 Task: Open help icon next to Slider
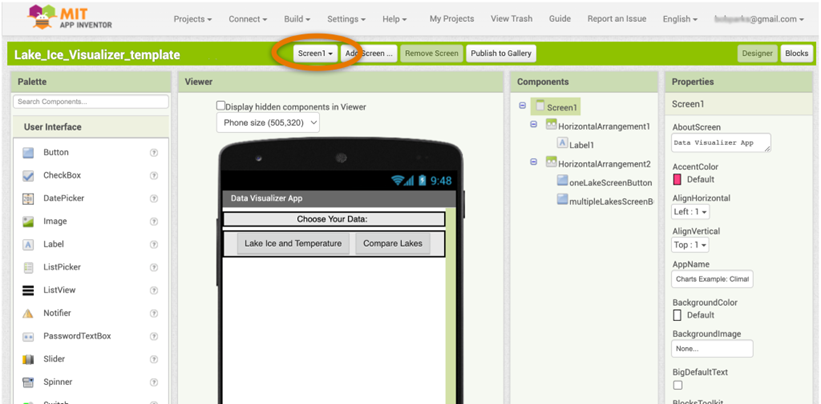154,359
